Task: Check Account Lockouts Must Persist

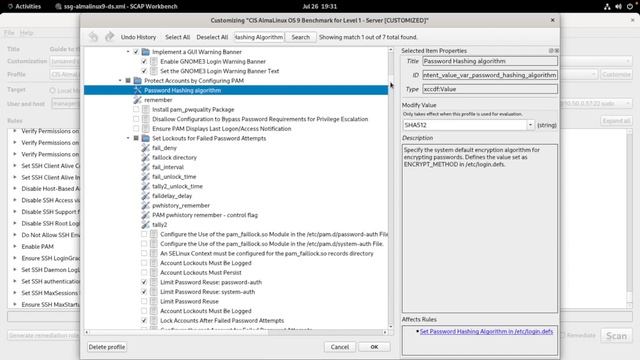Action: tap(144, 273)
